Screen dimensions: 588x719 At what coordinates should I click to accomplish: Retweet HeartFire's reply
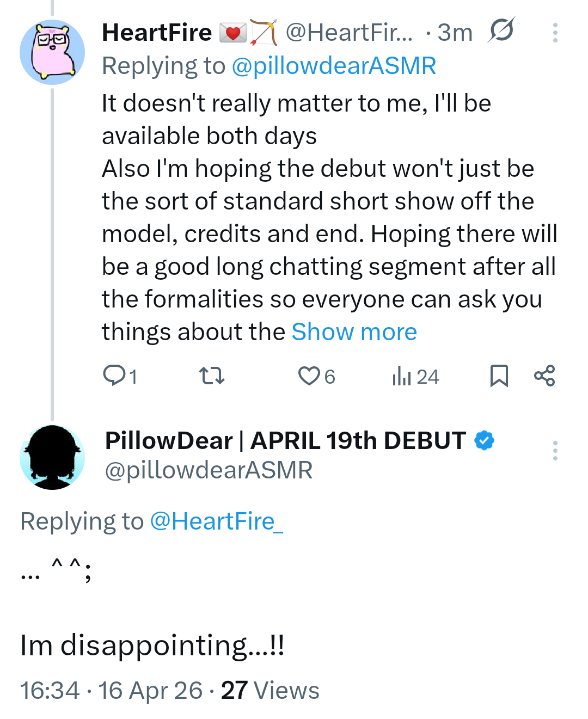click(x=211, y=376)
